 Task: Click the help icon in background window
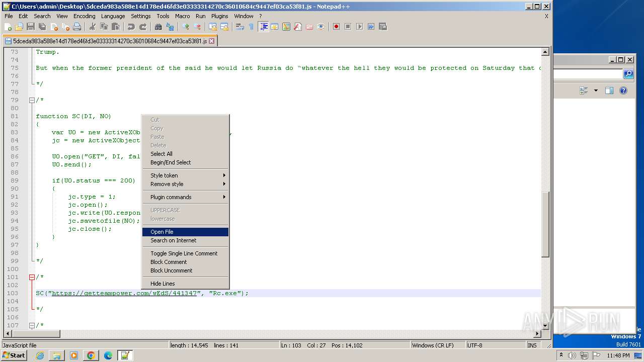coord(623,90)
